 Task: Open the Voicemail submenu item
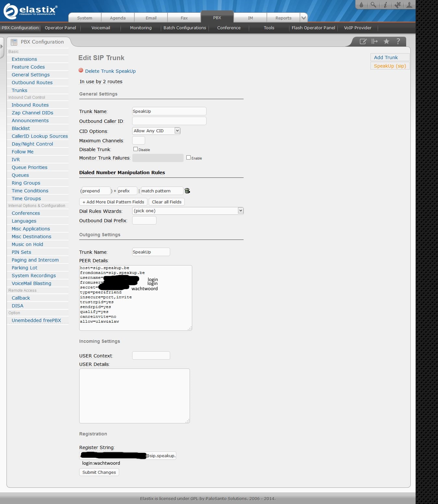point(101,28)
